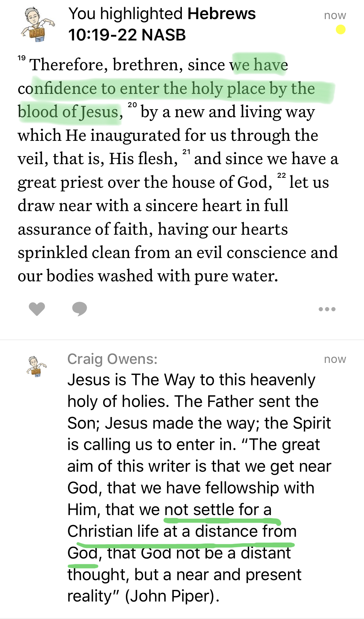Viewport: 364px width, 619px height.
Task: Tap the comment line "Jesus is The Way"
Action: (x=191, y=380)
